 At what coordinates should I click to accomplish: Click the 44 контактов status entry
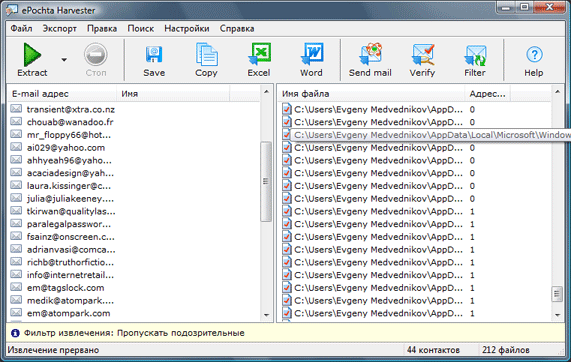tap(433, 350)
